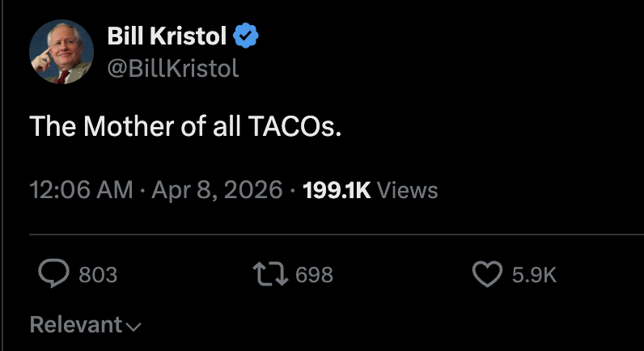This screenshot has height=351, width=644.
Task: Click the 698 reposts count
Action: coord(314,275)
